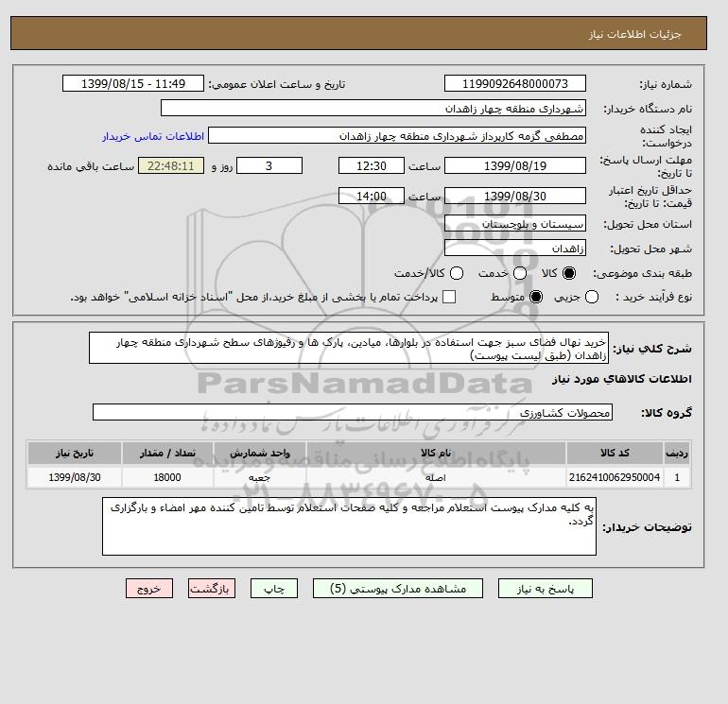Click the city field زاهدان
The width and height of the screenshot is (728, 704).
click(515, 249)
